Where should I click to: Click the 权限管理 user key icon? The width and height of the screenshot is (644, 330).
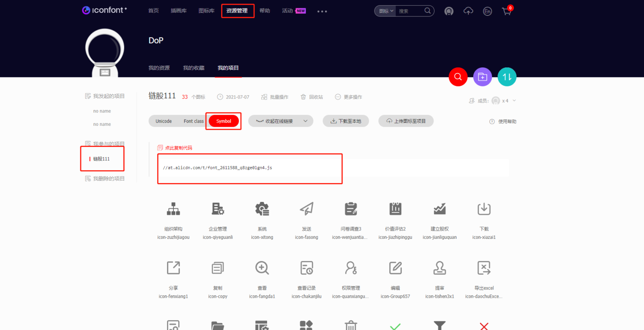coord(351,268)
